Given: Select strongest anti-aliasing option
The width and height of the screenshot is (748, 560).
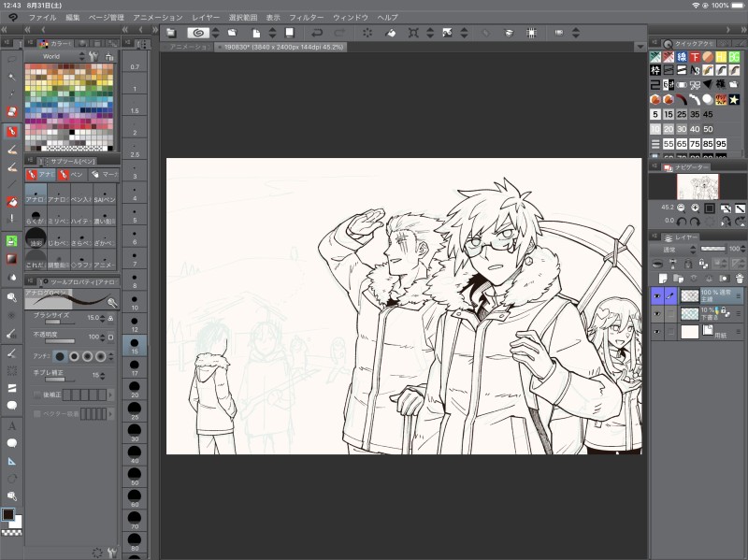Looking at the screenshot, I should 100,356.
